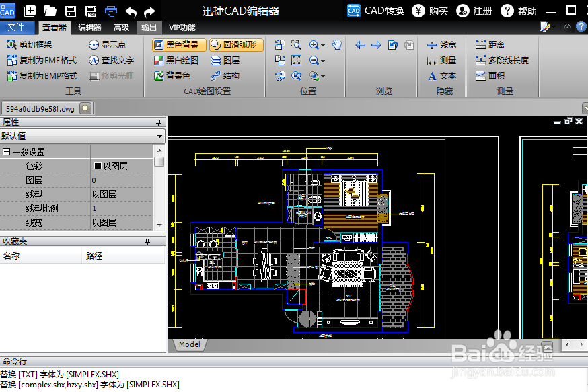Screen dimensions: 588x392
Task: Toggle text (文本) visibility
Action: [x=441, y=76]
